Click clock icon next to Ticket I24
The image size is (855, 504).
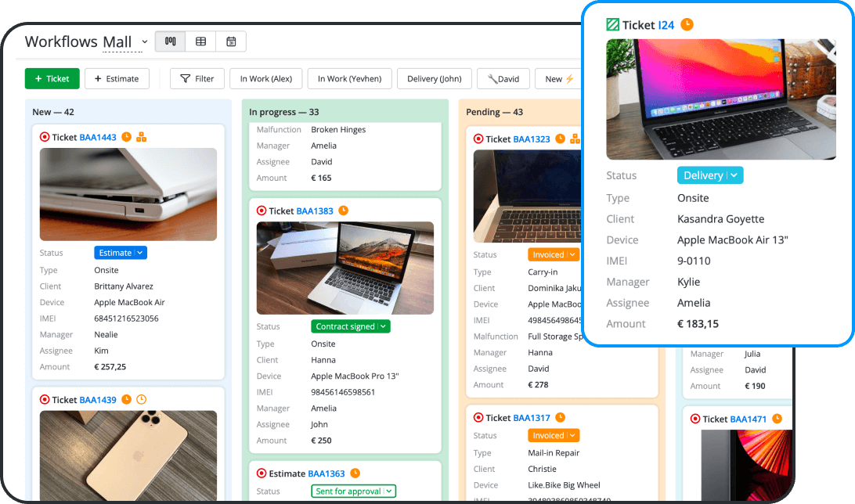[x=687, y=25]
